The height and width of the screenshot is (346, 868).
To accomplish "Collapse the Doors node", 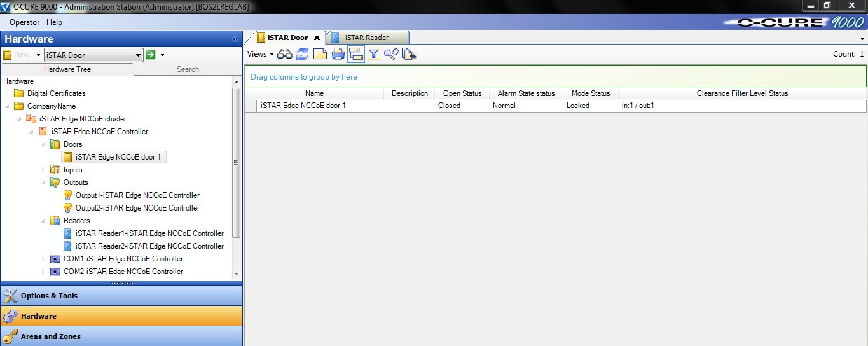I will click(44, 144).
